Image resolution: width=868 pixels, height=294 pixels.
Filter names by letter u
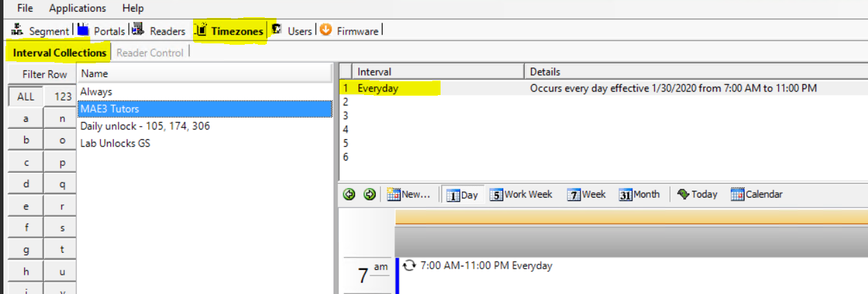pyautogui.click(x=61, y=272)
